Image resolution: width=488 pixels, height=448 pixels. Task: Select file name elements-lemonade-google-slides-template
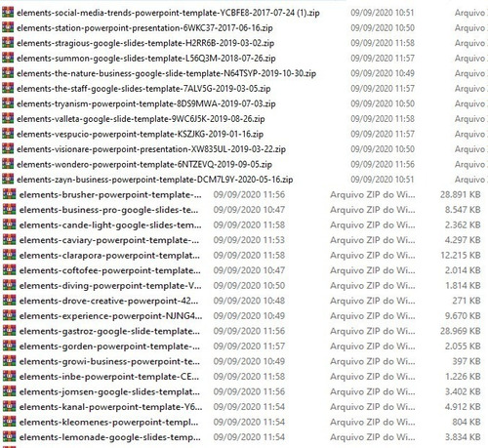pyautogui.click(x=110, y=437)
